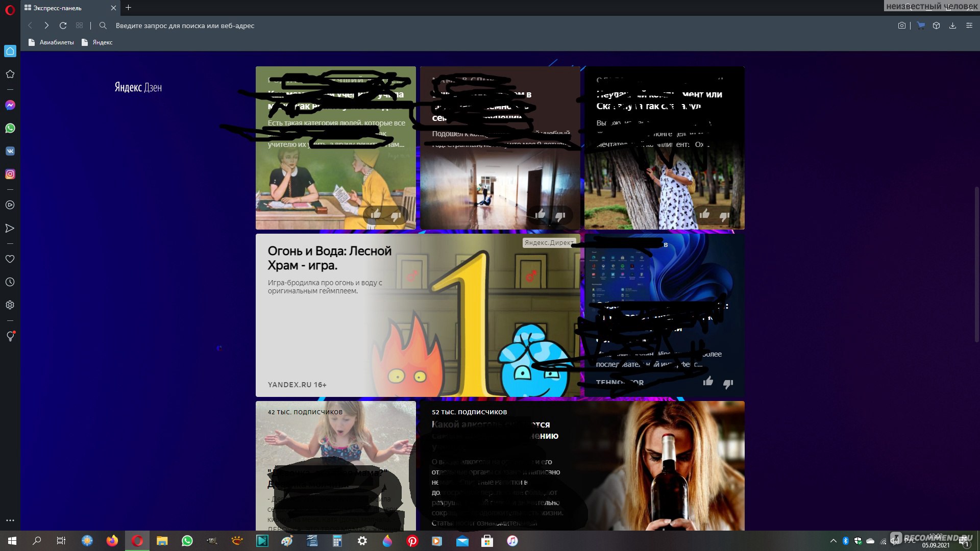Screen dimensions: 980x551
Task: Dislike the woman in forest card
Action: (724, 217)
